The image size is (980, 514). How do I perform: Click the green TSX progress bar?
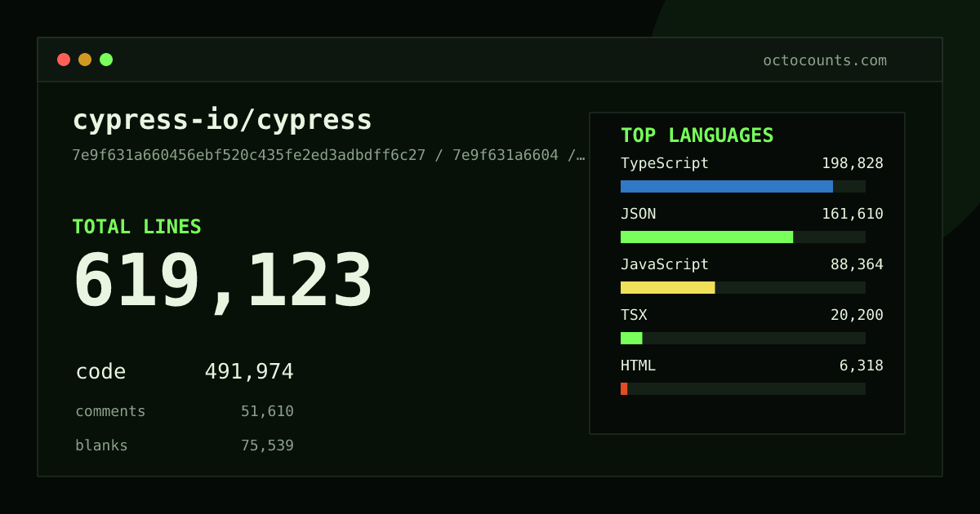pyautogui.click(x=631, y=338)
